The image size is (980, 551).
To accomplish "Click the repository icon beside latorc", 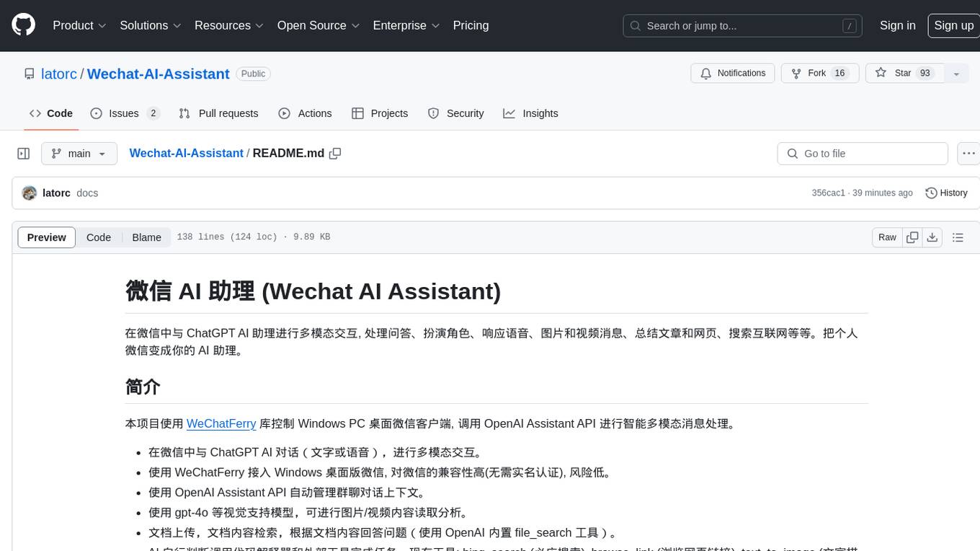I will 30,74.
